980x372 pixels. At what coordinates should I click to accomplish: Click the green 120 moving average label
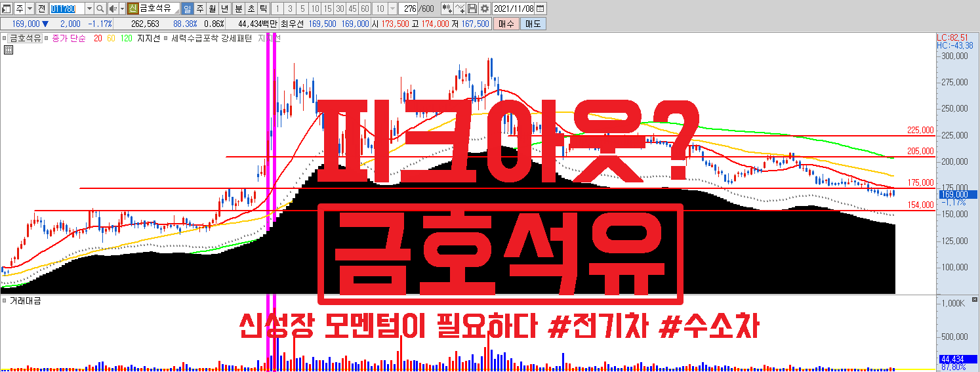point(126,38)
